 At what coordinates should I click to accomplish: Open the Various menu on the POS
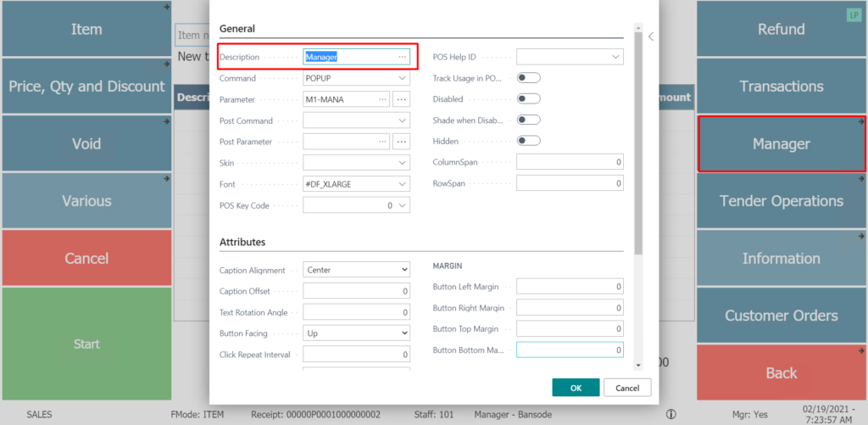click(86, 200)
